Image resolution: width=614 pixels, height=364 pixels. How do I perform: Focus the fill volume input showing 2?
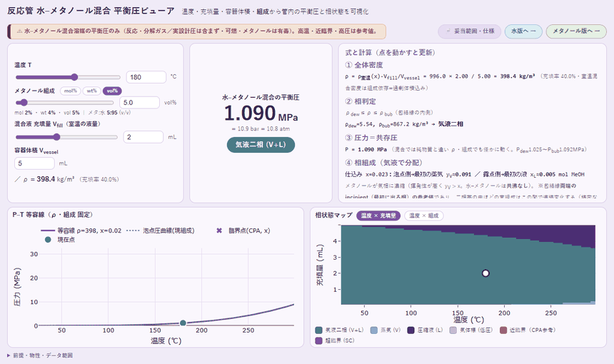144,137
